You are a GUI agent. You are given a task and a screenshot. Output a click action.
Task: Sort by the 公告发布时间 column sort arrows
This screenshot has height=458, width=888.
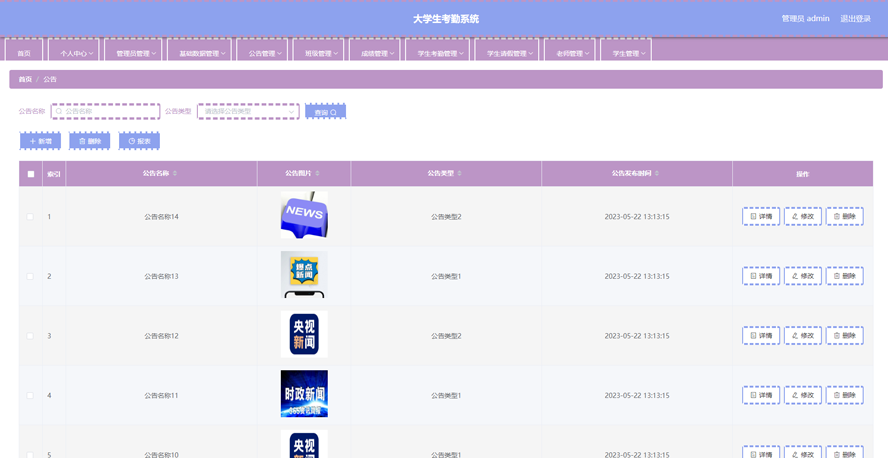(657, 173)
